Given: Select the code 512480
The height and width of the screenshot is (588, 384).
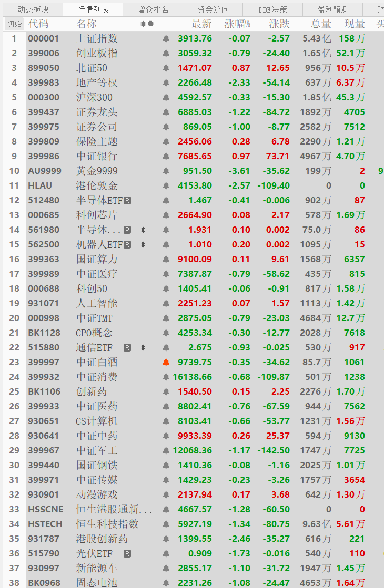Looking at the screenshot, I should 44,201.
